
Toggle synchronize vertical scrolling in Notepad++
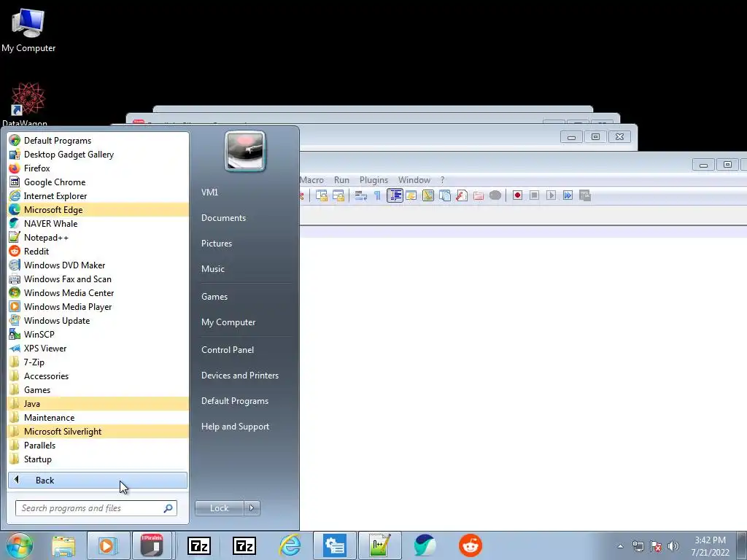[322, 195]
